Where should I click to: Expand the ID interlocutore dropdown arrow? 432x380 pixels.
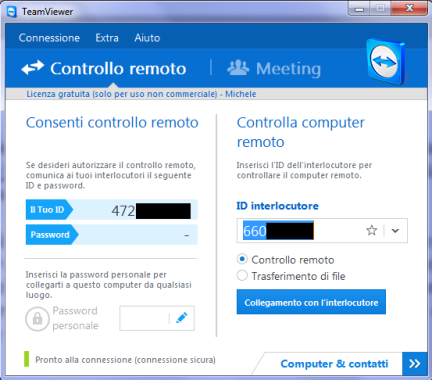pos(395,231)
